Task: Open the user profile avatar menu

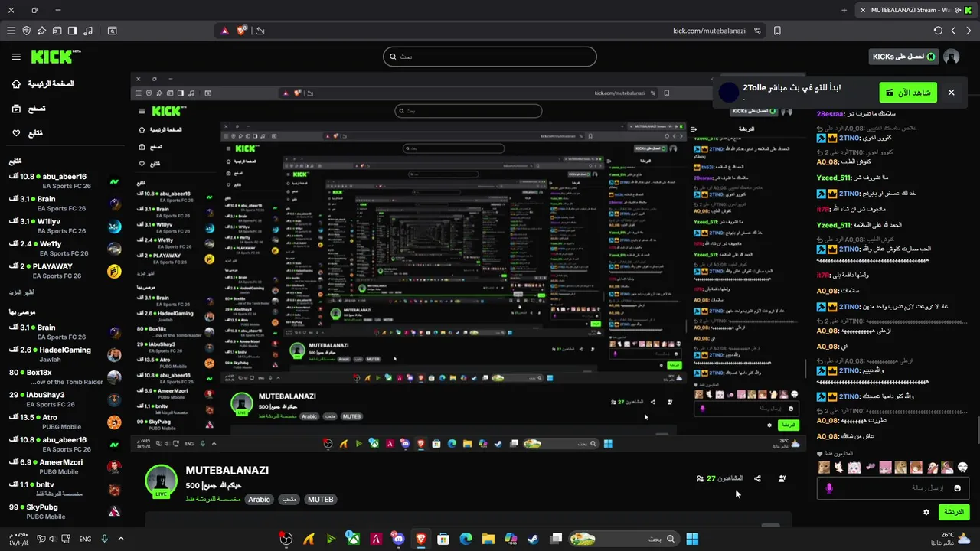Action: point(952,57)
